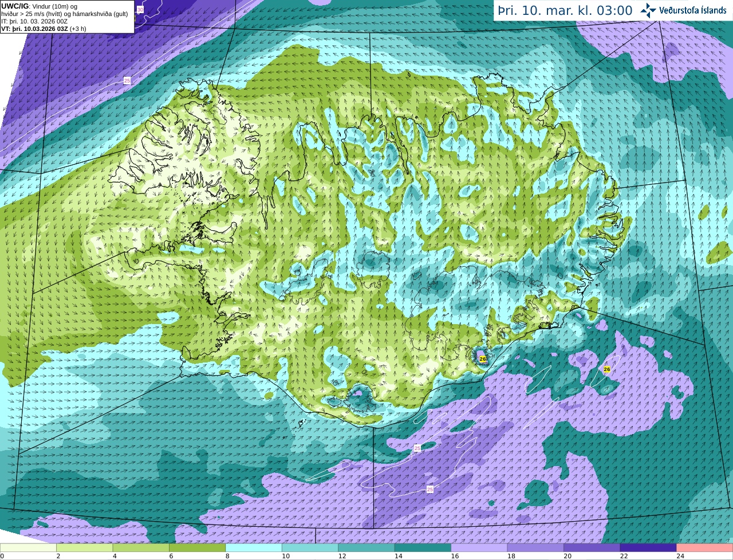Screen dimensions: 733x560
Task: Click the yellow 26 gust marker over the open sea
Action: pos(607,369)
